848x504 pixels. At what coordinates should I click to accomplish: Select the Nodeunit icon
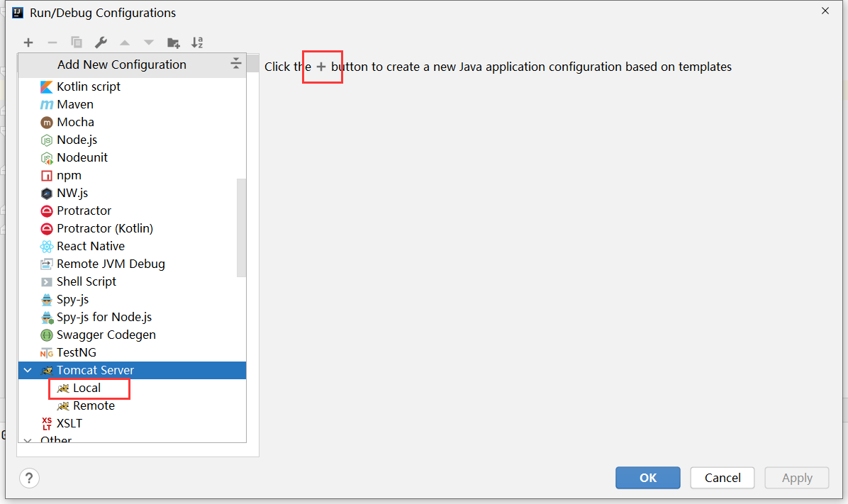pos(47,158)
